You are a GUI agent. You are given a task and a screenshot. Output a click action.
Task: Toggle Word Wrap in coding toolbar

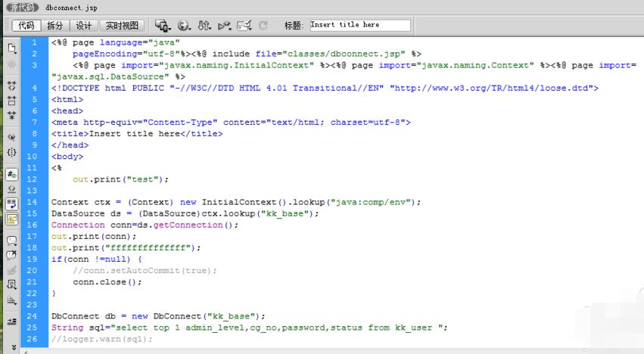point(11,204)
